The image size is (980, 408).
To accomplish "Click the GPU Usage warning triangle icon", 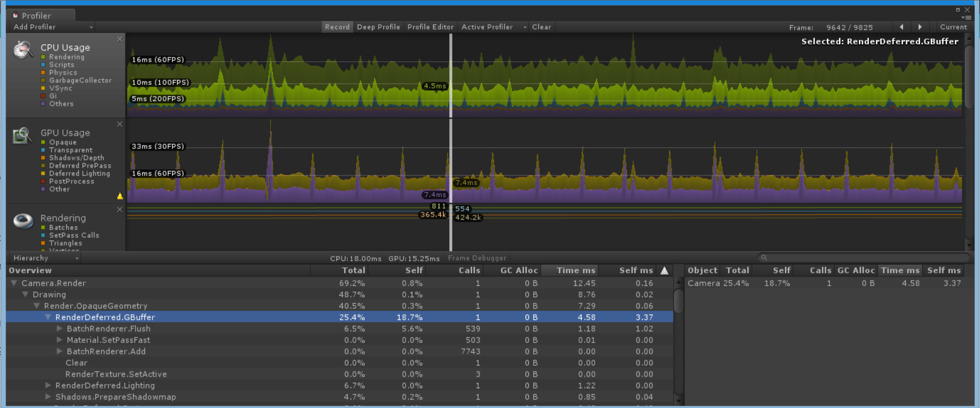I will click(x=120, y=196).
